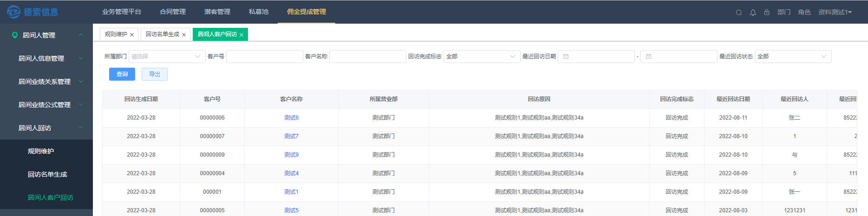Open notifications bell icon
This screenshot has width=868, height=216.
pos(753,13)
